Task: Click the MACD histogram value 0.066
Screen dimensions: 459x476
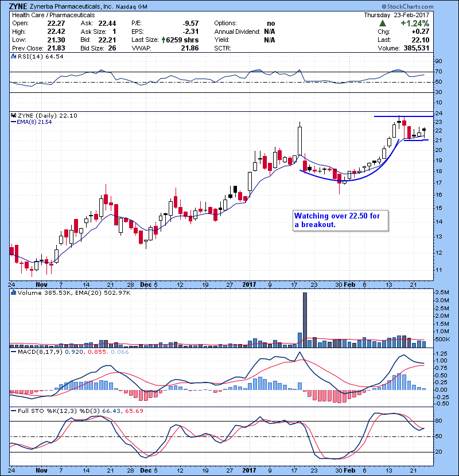Action: click(120, 352)
